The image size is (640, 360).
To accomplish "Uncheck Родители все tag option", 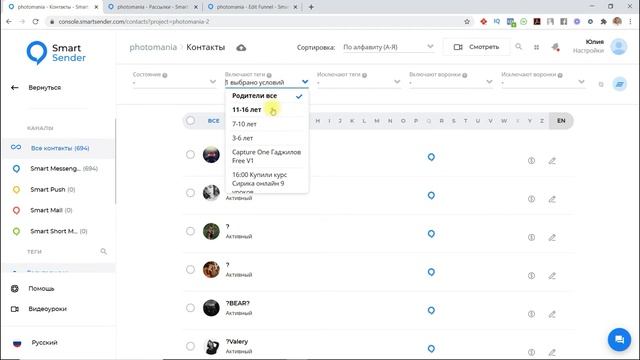I will [x=267, y=96].
